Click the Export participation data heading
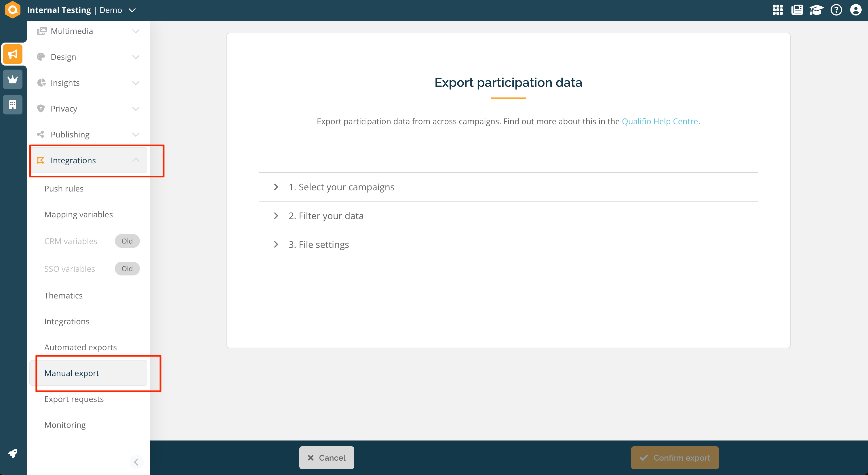This screenshot has width=868, height=475. pos(508,83)
